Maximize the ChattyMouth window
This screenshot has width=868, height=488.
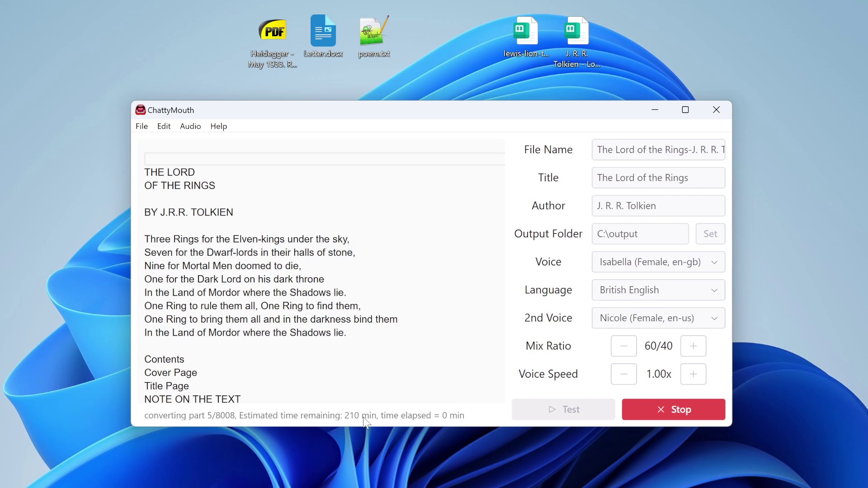click(685, 110)
